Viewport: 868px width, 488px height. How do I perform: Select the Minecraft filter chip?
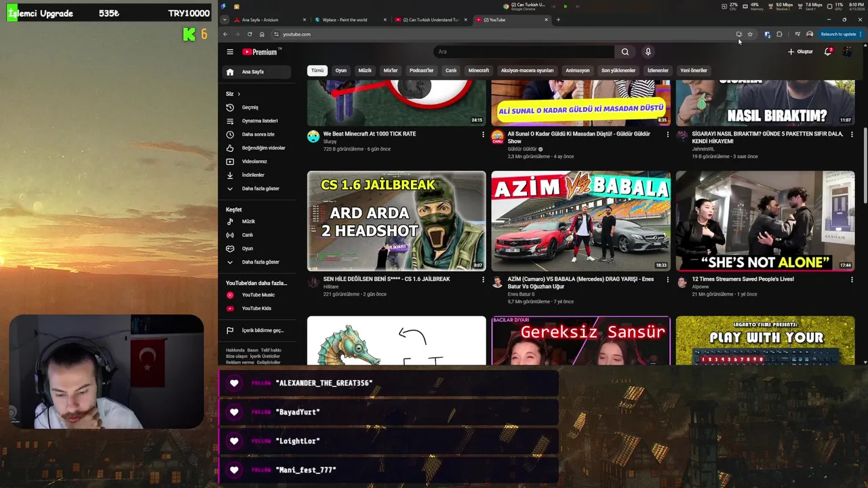(x=479, y=70)
